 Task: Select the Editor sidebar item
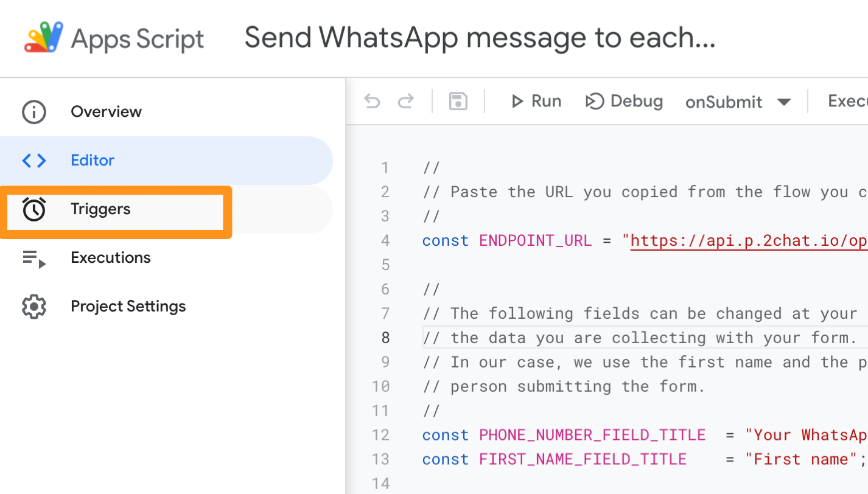(x=166, y=161)
